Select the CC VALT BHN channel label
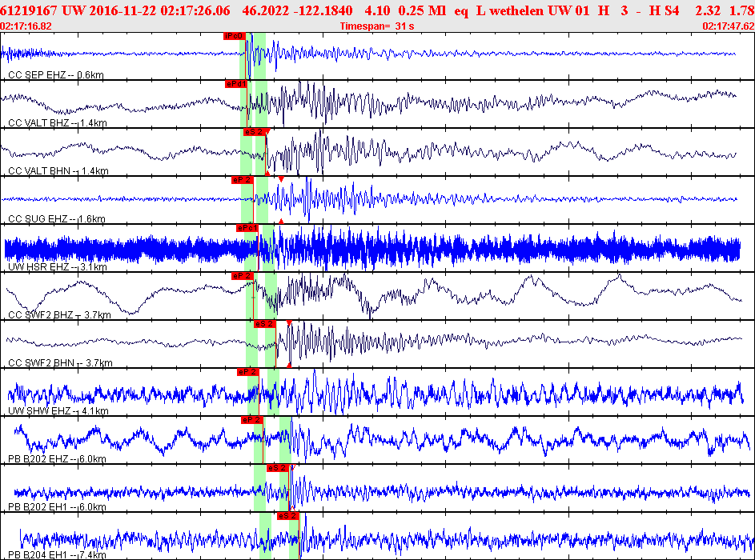Screen dimensions: 755x560 [58, 171]
